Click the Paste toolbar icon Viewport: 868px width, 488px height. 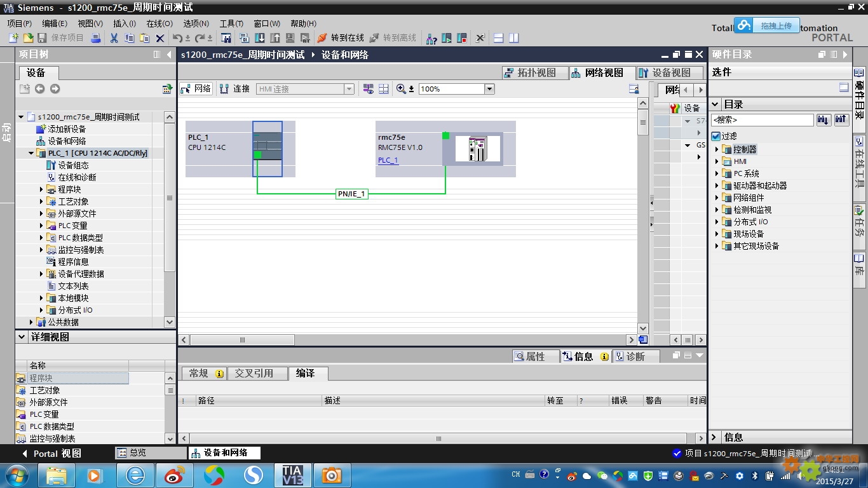click(144, 38)
